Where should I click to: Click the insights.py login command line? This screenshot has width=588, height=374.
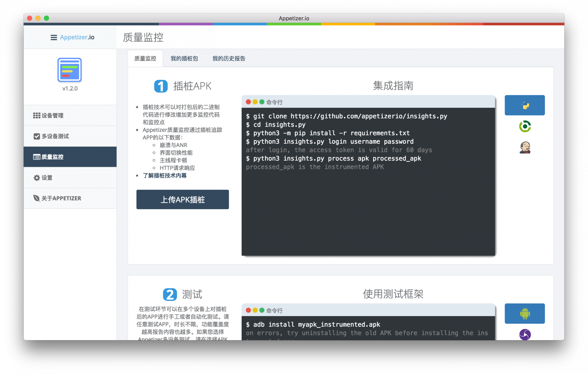pos(330,142)
